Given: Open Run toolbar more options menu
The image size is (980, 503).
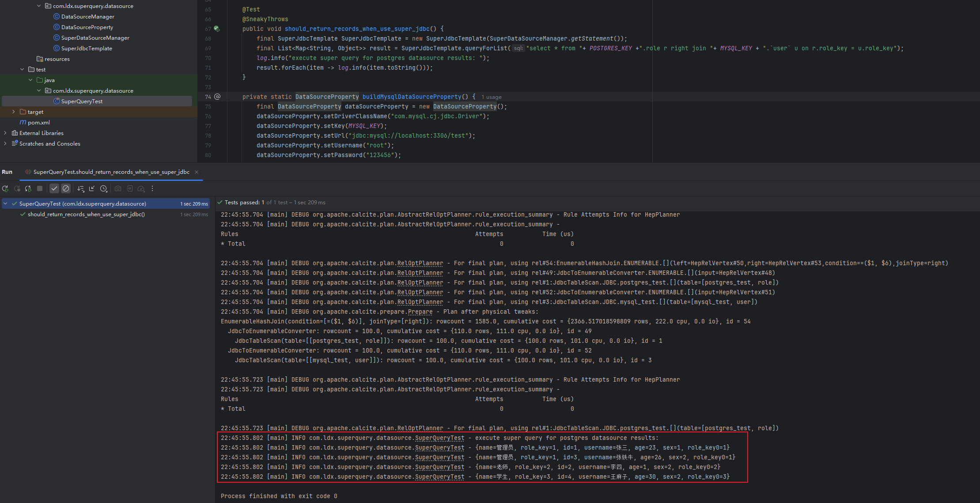Looking at the screenshot, I should coord(152,188).
